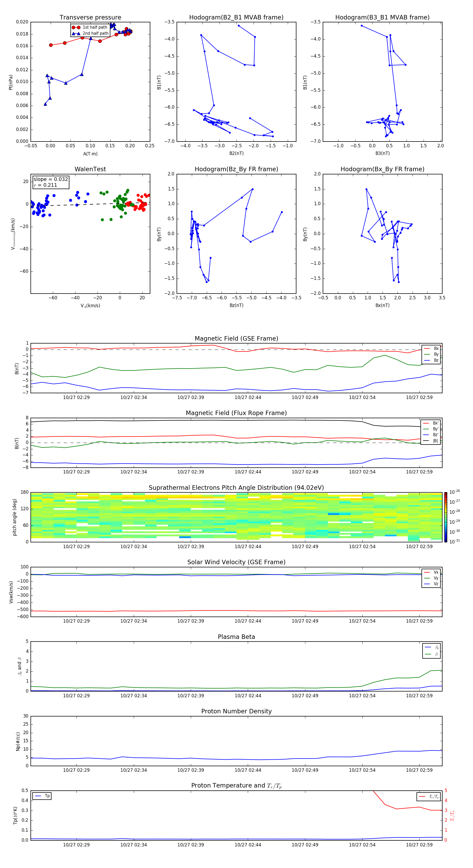Click the '|B|' entry in flux rope legend

431,441
